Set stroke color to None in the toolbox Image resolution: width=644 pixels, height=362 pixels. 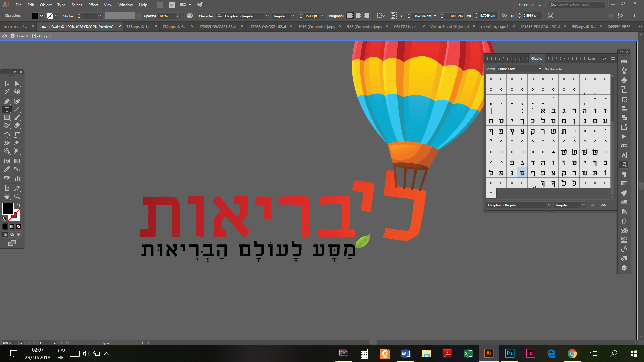pos(18,226)
